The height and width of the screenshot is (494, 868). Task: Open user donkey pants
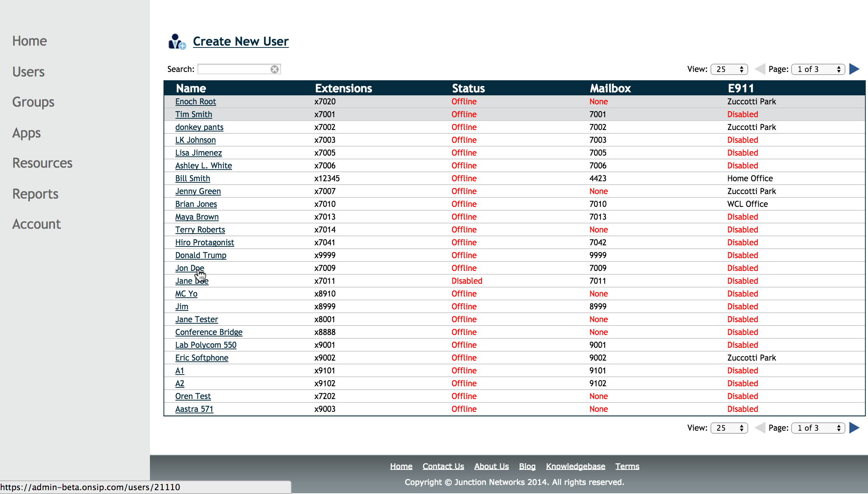click(199, 127)
